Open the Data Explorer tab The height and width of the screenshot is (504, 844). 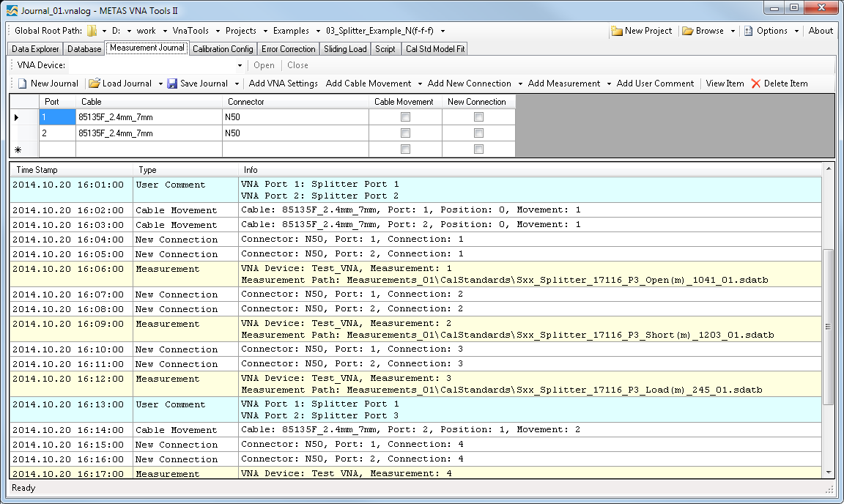coord(35,49)
